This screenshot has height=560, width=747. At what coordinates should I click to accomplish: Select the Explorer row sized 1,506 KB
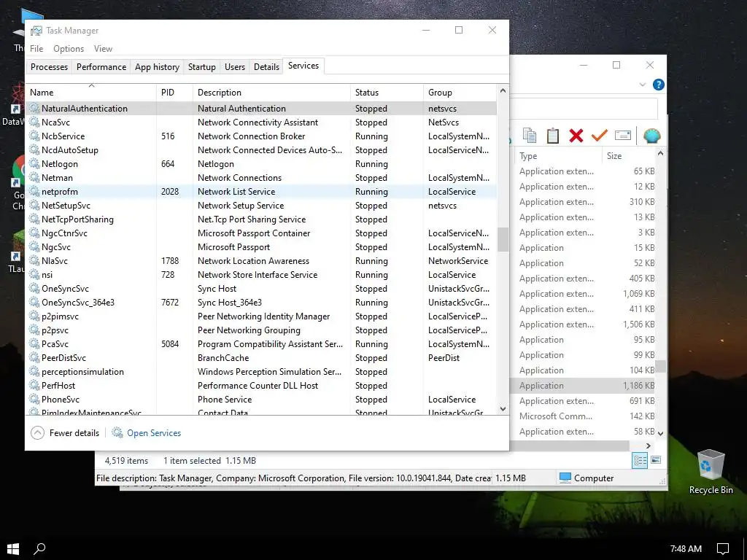tap(584, 324)
